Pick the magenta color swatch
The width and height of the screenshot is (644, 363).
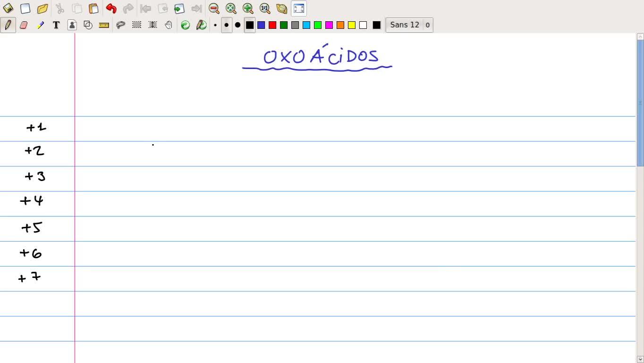329,25
